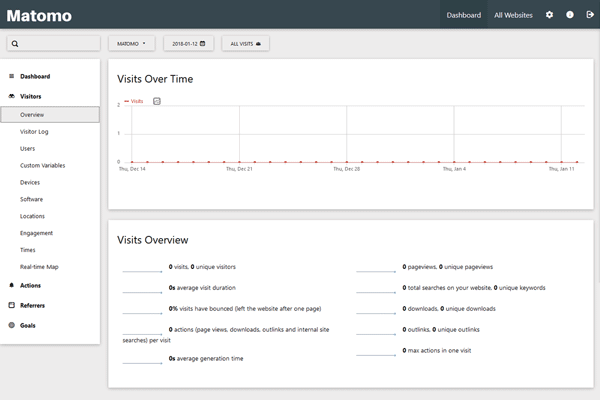Click the pageviews sparkline graph
This screenshot has width=600, height=400.
pos(377,268)
